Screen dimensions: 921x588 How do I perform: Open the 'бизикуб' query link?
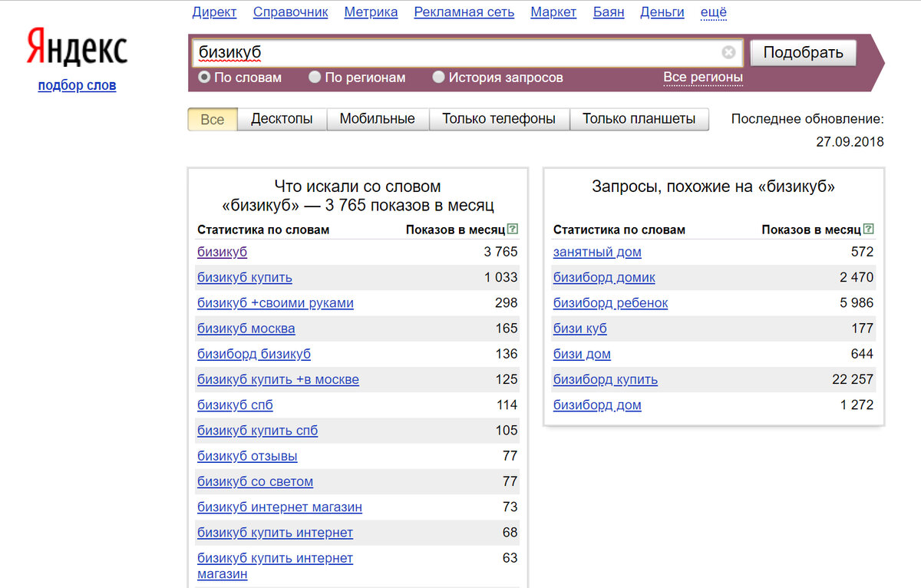click(x=222, y=252)
